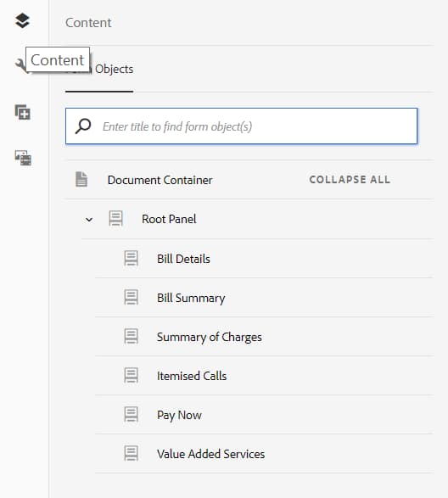The height and width of the screenshot is (498, 448).
Task: Select Itemised Calls panel
Action: [x=265, y=376]
